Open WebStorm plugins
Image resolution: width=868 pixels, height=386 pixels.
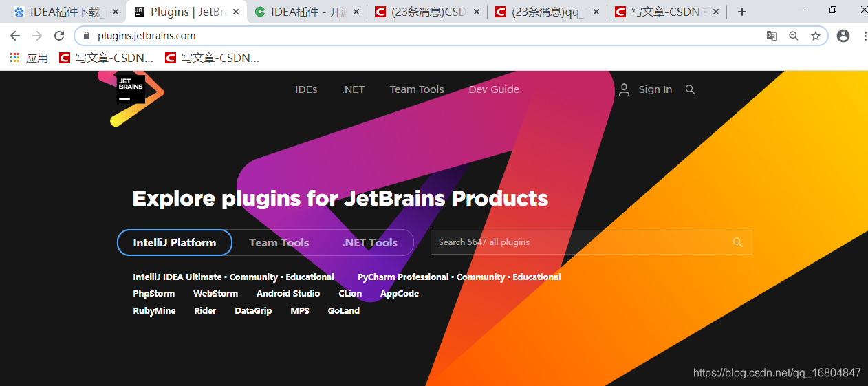click(215, 293)
